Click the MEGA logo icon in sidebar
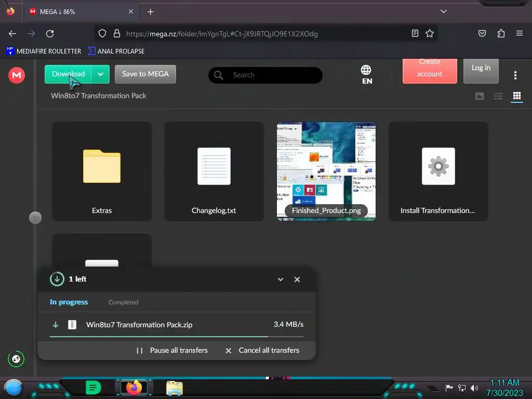Screen dimensions: 532x399 [16, 75]
